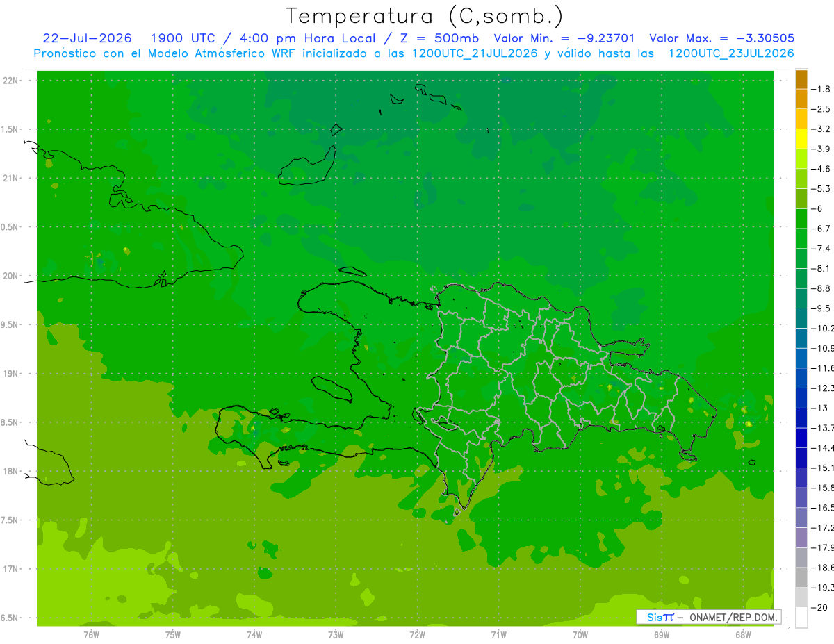Click the "Valor Min. = -9.23701" readout

[x=564, y=38]
